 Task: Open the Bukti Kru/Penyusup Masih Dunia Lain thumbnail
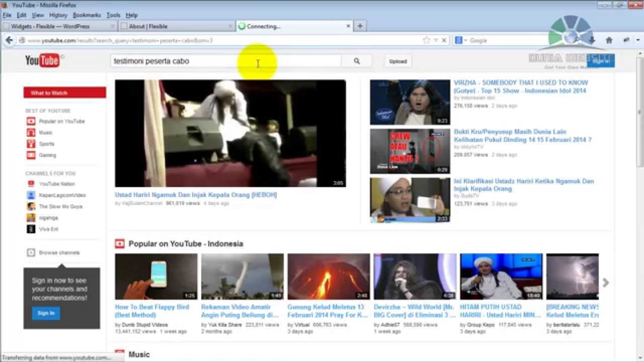[410, 151]
